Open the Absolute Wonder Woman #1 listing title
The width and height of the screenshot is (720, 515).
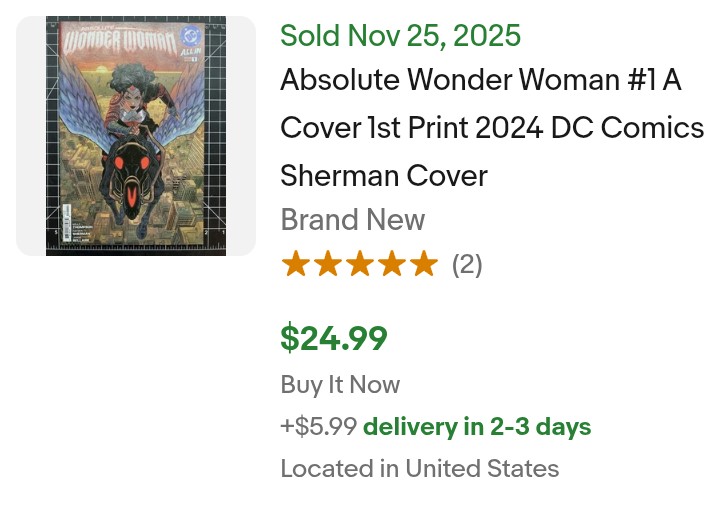pos(480,80)
